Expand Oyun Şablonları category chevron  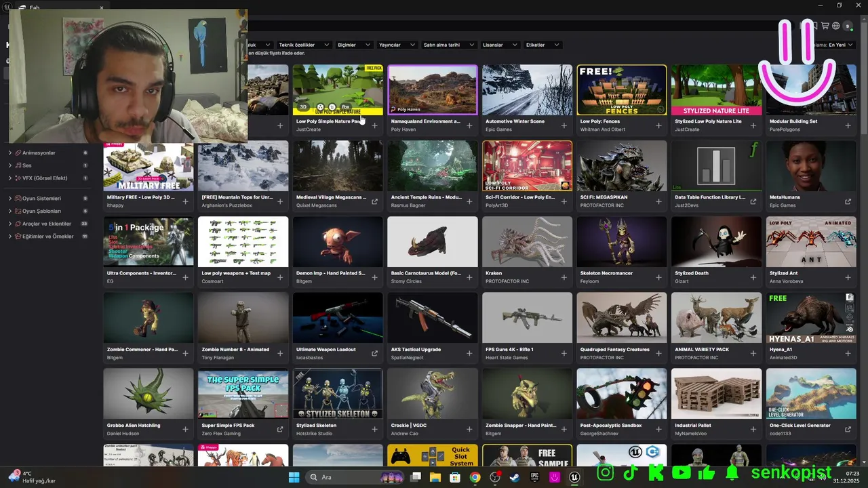coord(9,211)
